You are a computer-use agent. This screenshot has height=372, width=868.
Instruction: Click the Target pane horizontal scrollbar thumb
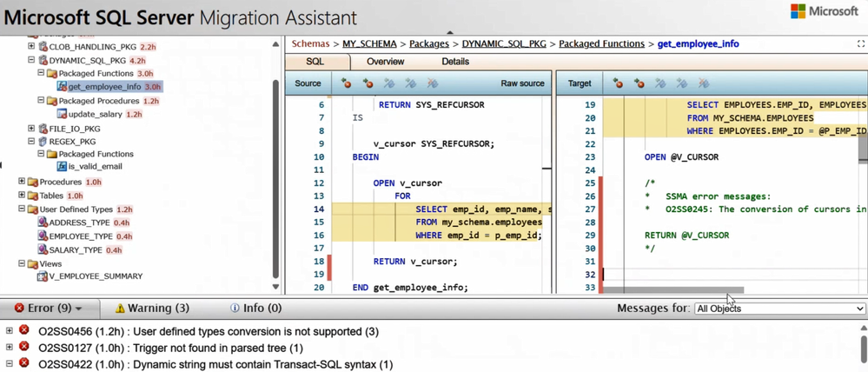(x=673, y=289)
